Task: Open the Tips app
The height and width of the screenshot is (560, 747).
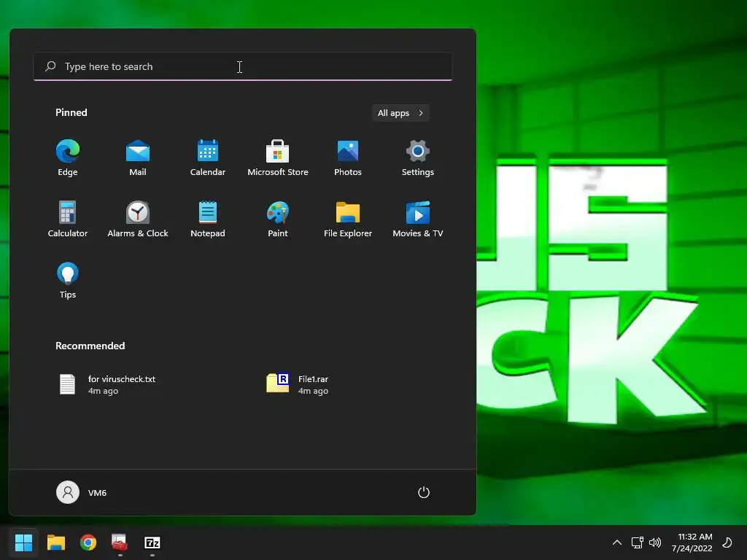Action: click(x=68, y=281)
